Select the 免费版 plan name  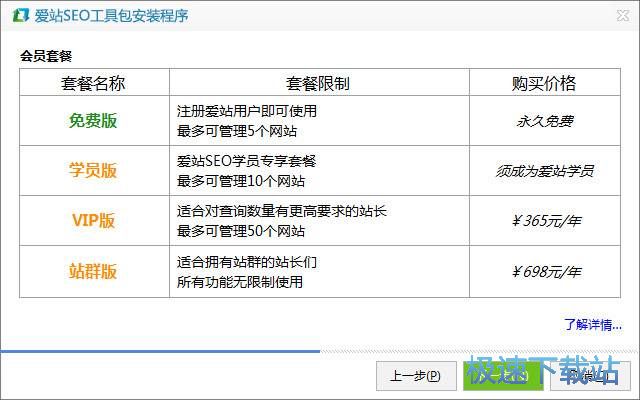coord(93,120)
